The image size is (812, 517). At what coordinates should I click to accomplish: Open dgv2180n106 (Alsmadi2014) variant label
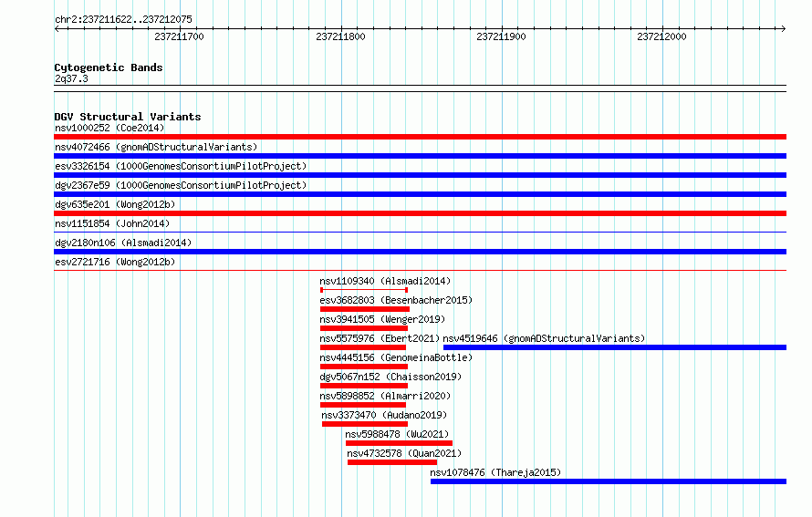click(x=123, y=243)
